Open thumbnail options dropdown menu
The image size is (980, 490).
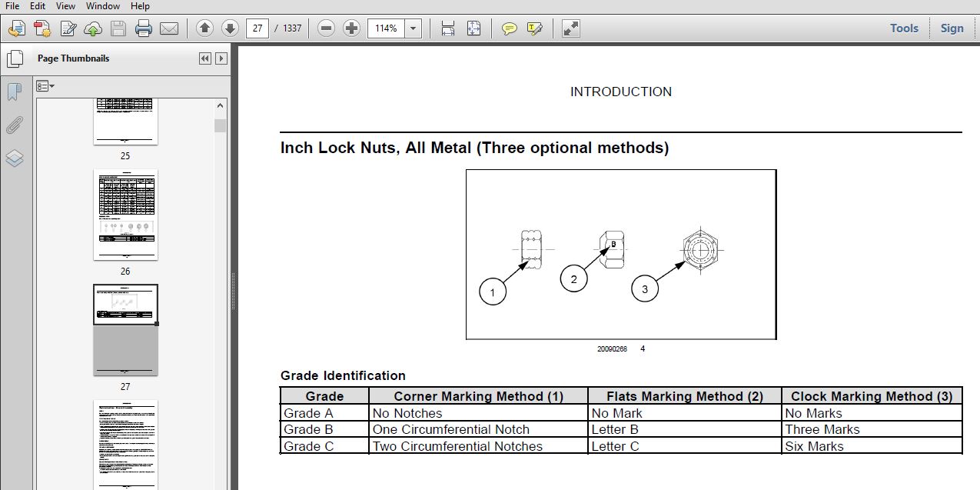(46, 86)
